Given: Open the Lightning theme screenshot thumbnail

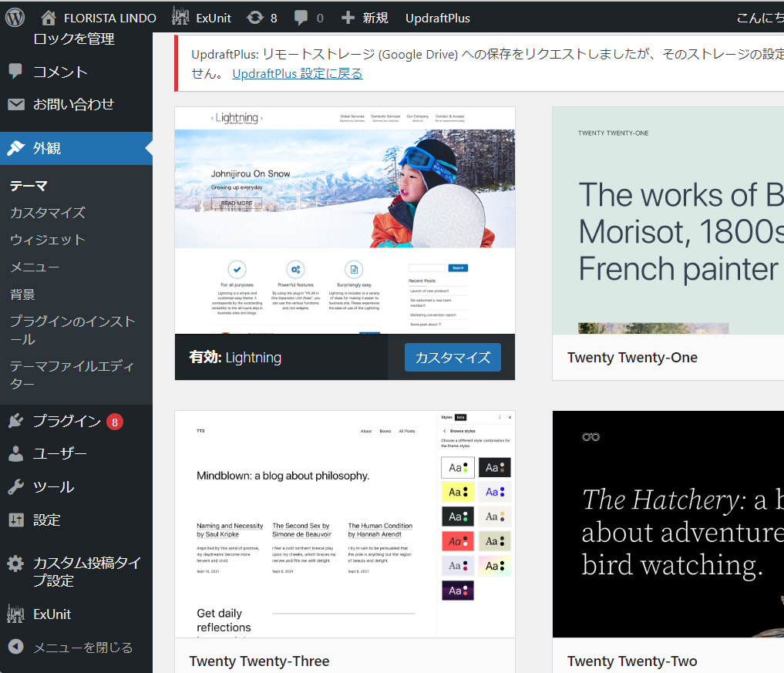Looking at the screenshot, I should click(345, 220).
